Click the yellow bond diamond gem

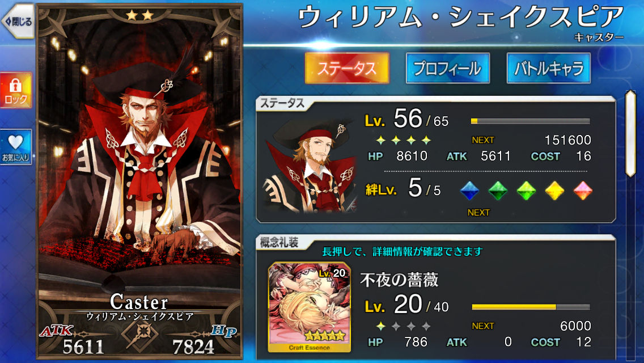click(x=554, y=191)
